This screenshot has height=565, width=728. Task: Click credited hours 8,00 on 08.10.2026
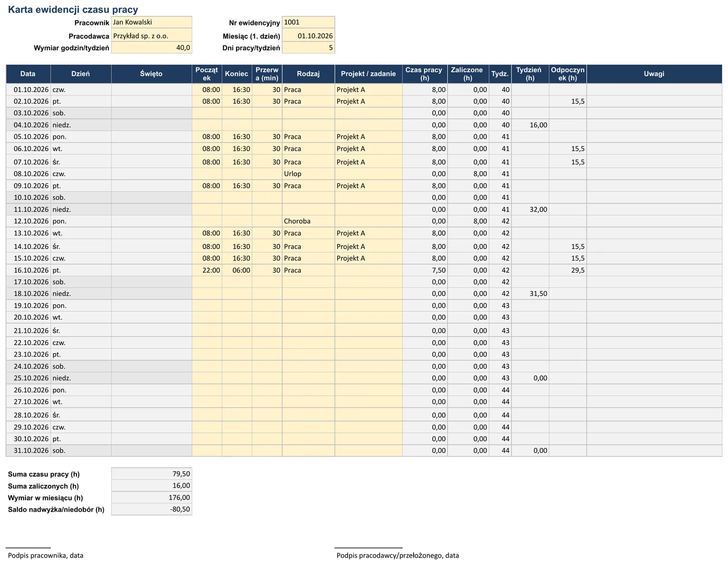click(x=468, y=174)
